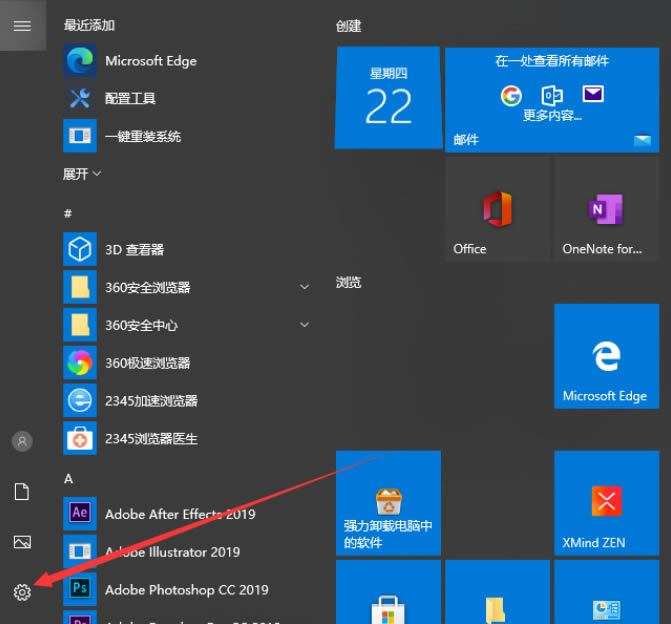Screen dimensions: 671x624
Task: Open the OneNote for... tile
Action: 606,208
